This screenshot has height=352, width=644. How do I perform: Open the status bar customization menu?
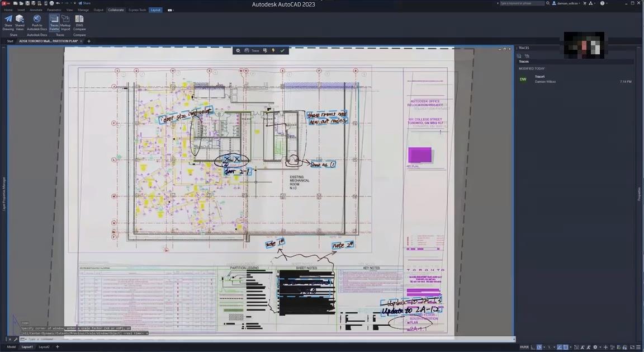pyautogui.click(x=638, y=348)
